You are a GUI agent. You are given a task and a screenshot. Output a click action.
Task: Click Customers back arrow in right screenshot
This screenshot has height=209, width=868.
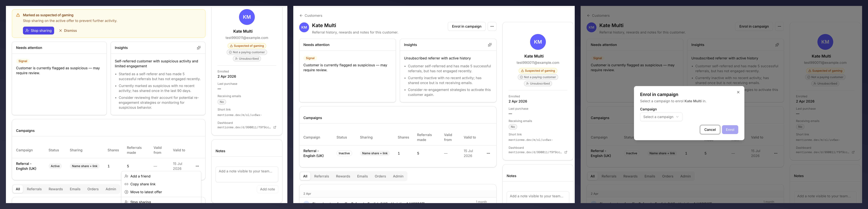tap(589, 16)
